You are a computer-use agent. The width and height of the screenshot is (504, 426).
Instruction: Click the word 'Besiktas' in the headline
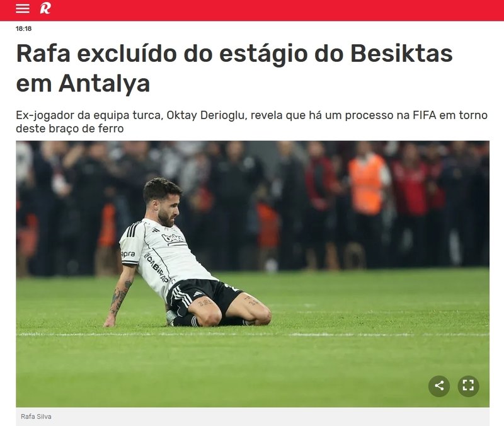pos(401,54)
